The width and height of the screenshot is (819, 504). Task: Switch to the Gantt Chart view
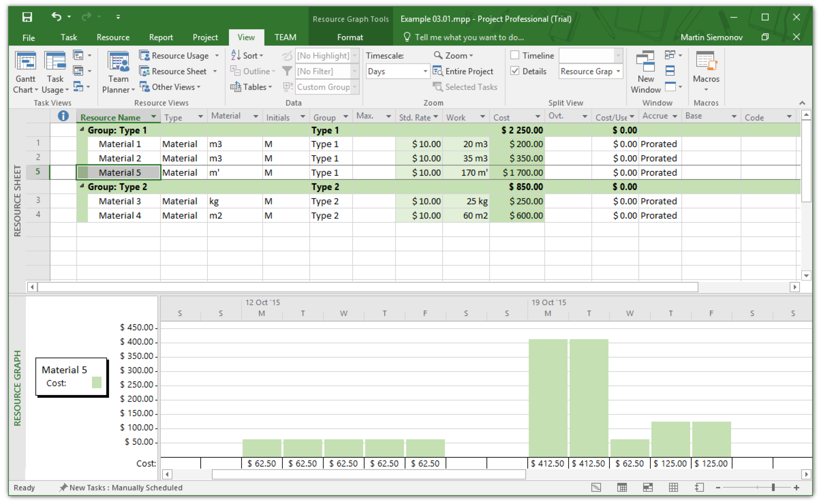coord(25,72)
